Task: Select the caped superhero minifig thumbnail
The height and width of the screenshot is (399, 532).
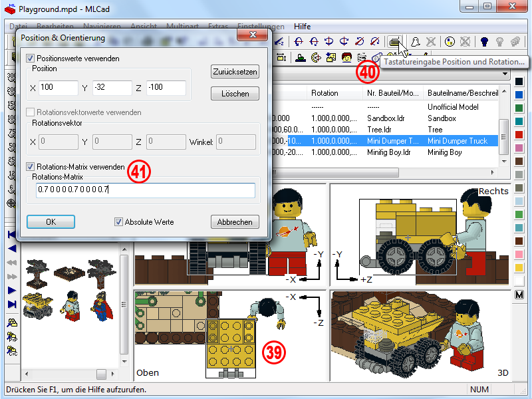Action: click(x=102, y=307)
